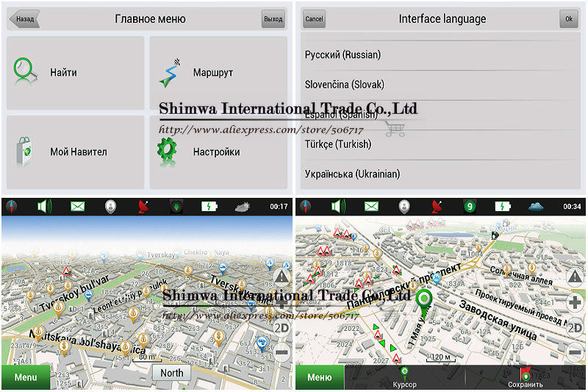
Task: Tap the Заводская улица street label
Action: 498,320
